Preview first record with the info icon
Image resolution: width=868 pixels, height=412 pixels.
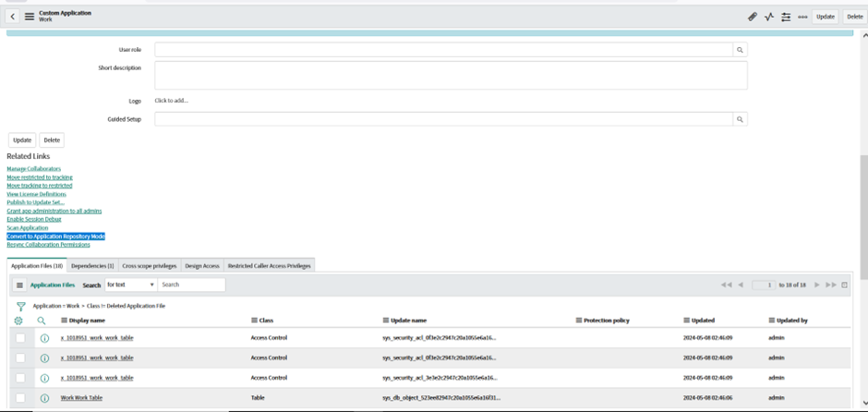(44, 338)
